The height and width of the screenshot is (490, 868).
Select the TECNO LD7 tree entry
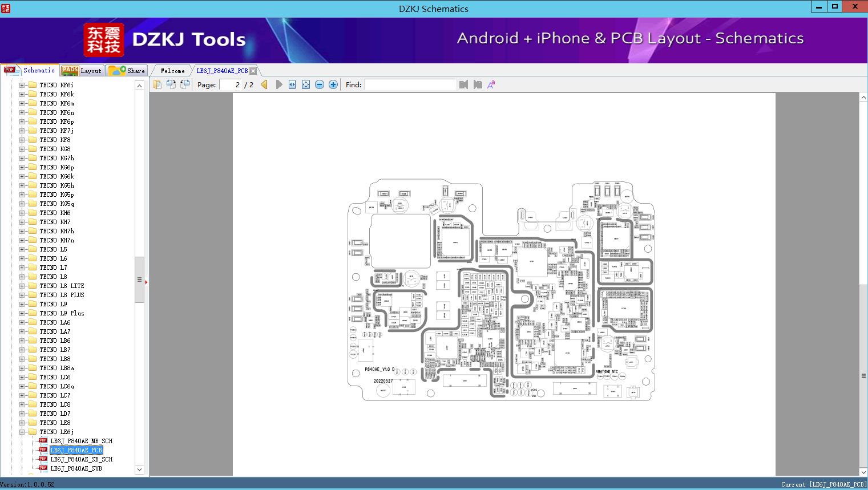pos(55,414)
